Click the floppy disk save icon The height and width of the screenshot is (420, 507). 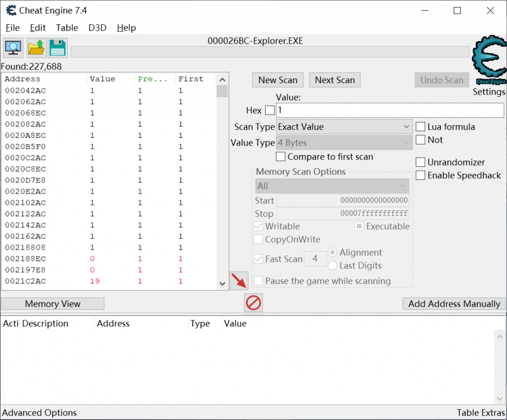coord(58,48)
